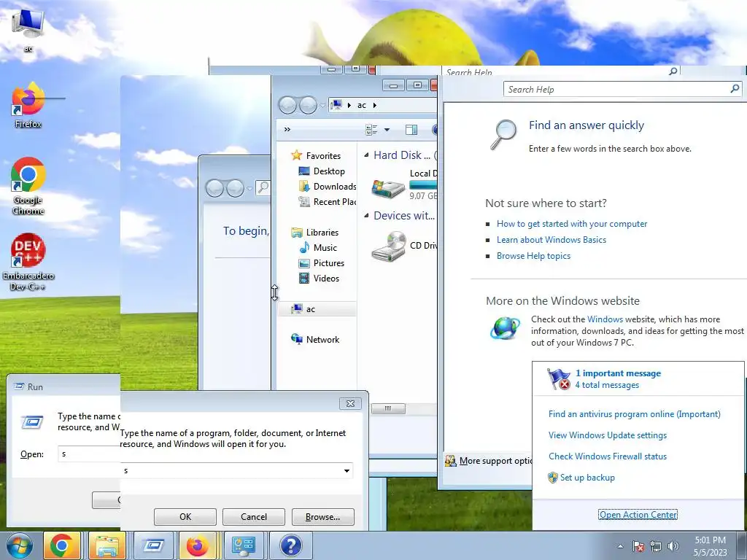Click the Explorer back arrow button
This screenshot has width=747, height=560.
click(x=287, y=105)
